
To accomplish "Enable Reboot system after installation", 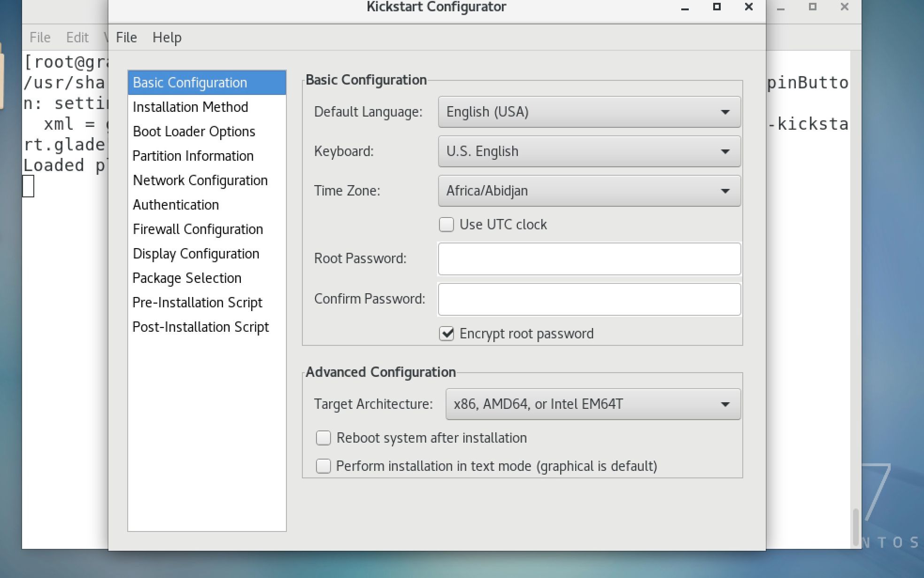I will 323,438.
